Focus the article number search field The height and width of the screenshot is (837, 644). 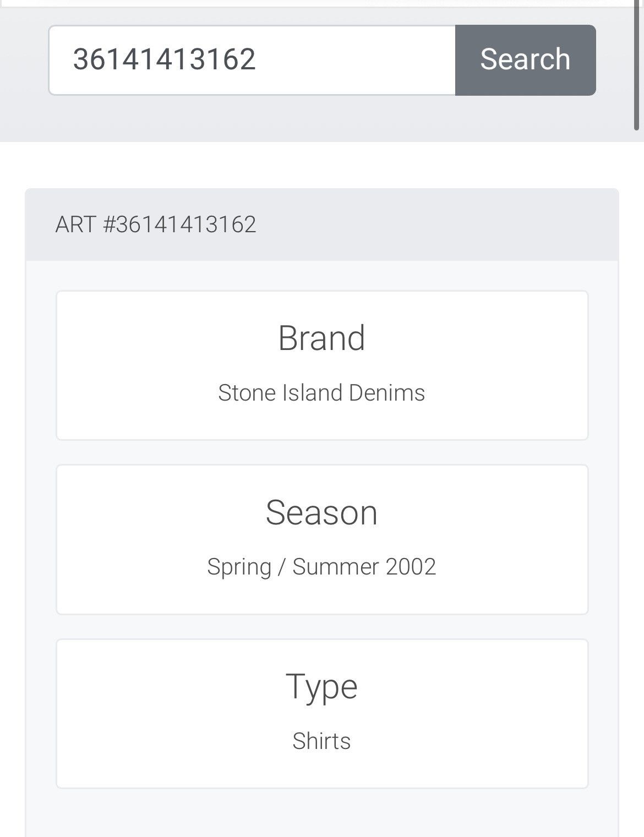tap(252, 60)
